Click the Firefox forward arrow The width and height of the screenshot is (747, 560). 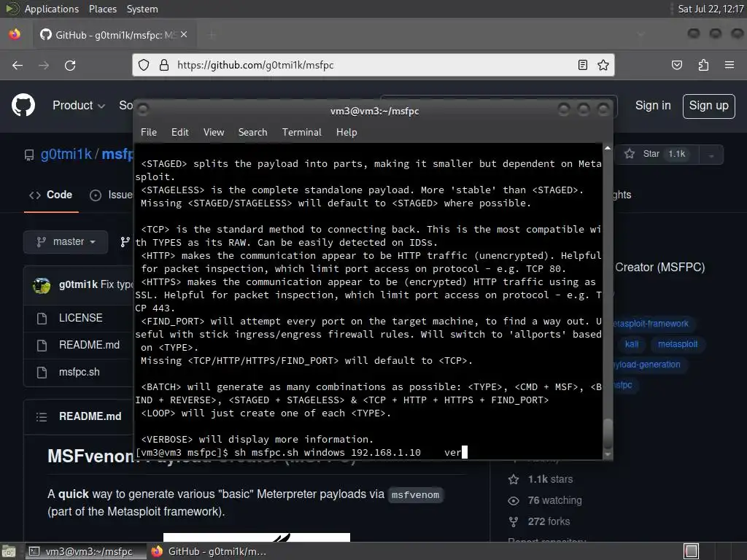click(44, 65)
